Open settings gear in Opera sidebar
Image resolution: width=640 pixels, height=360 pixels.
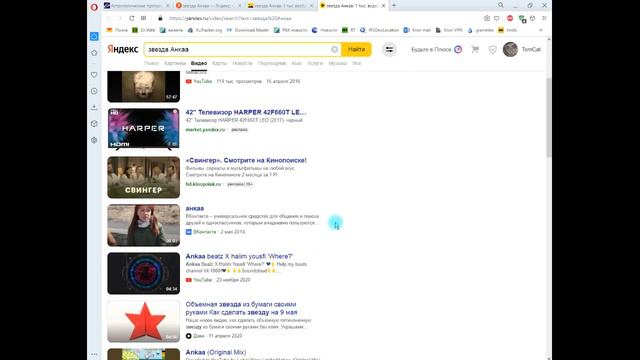coord(94,140)
